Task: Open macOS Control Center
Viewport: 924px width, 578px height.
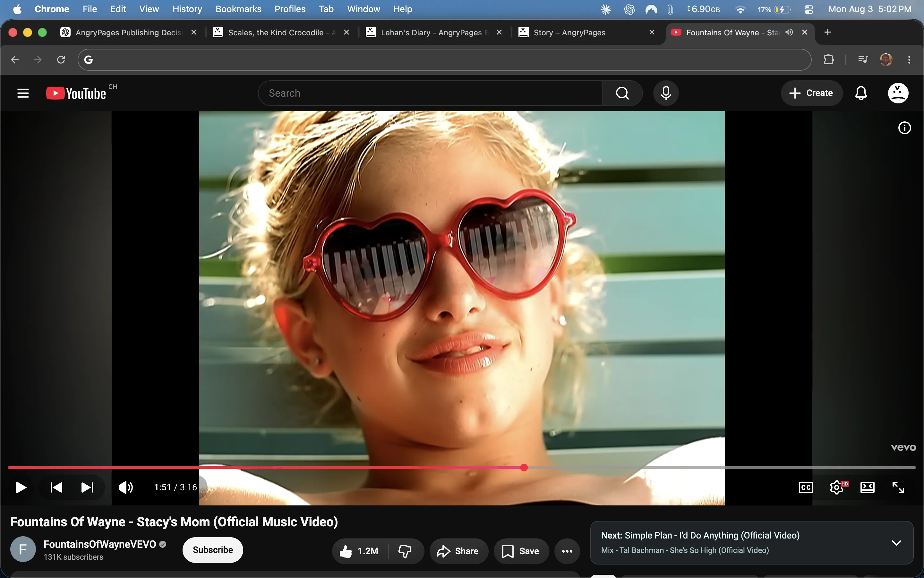Action: tap(809, 9)
